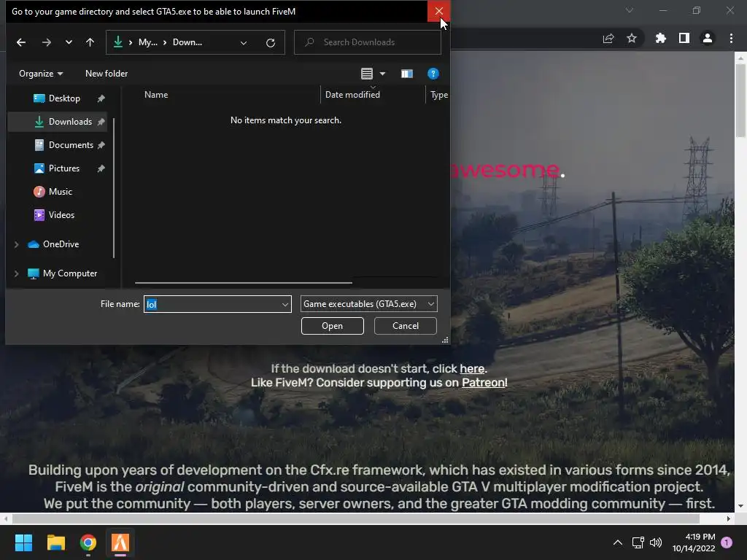This screenshot has width=747, height=560.
Task: Open more view options arrow
Action: 382,74
